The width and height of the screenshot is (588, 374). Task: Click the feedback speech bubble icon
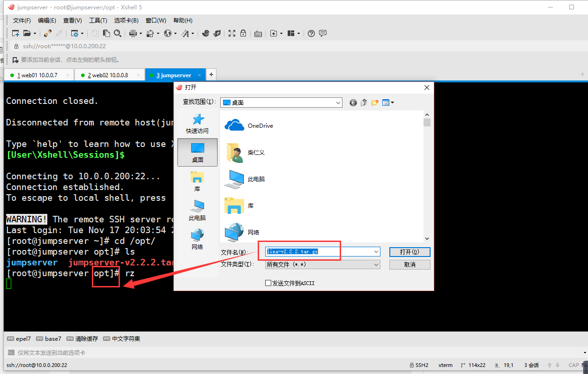tap(322, 33)
